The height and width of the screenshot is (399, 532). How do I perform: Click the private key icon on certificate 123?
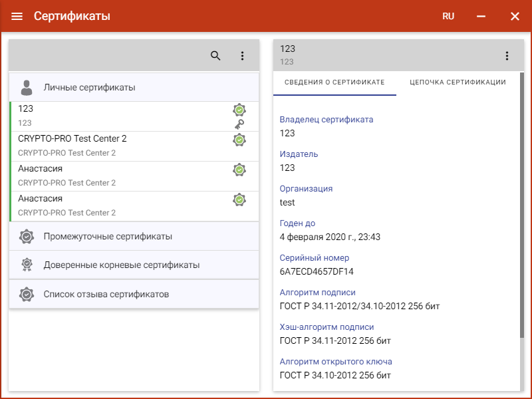tap(239, 124)
